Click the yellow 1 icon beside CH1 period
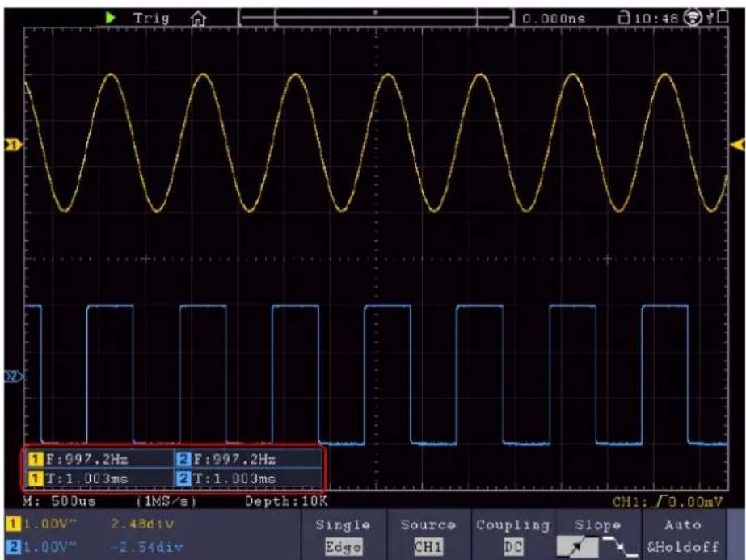This screenshot has width=746, height=560. tap(36, 478)
